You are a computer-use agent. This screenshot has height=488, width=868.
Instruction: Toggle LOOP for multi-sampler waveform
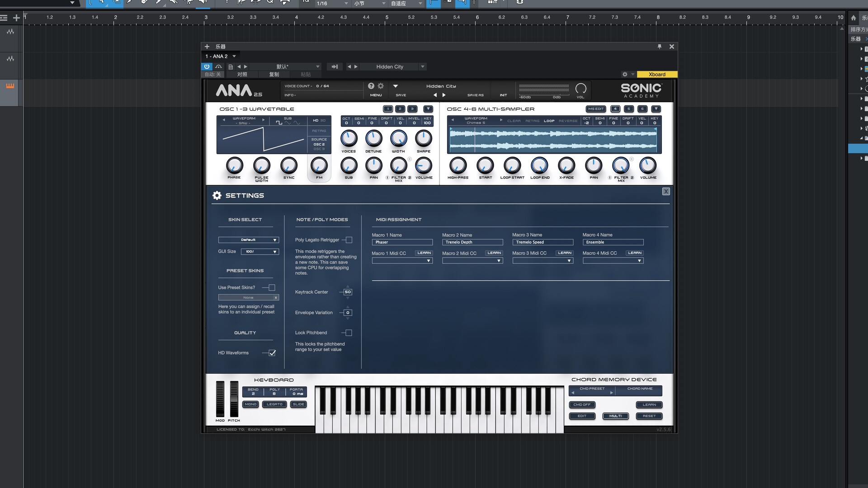click(549, 121)
